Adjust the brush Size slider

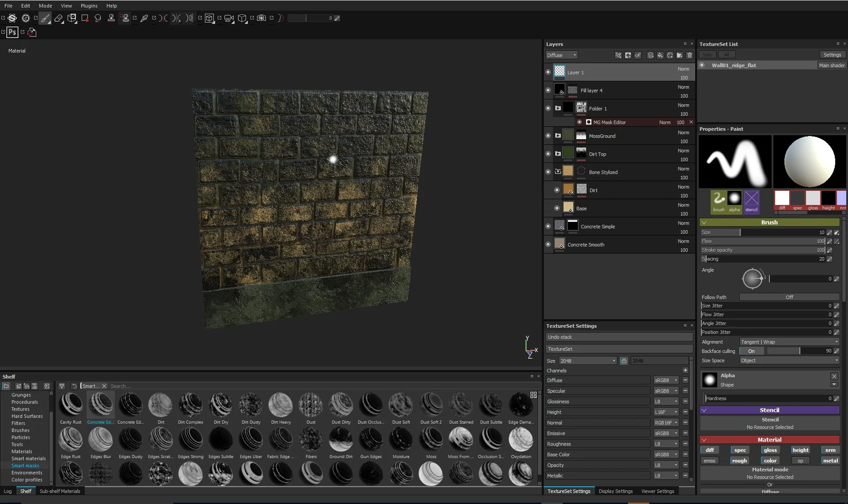763,232
